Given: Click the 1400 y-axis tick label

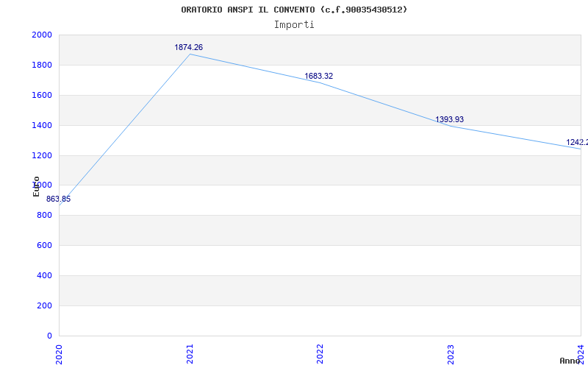Looking at the screenshot, I should click(x=42, y=125).
